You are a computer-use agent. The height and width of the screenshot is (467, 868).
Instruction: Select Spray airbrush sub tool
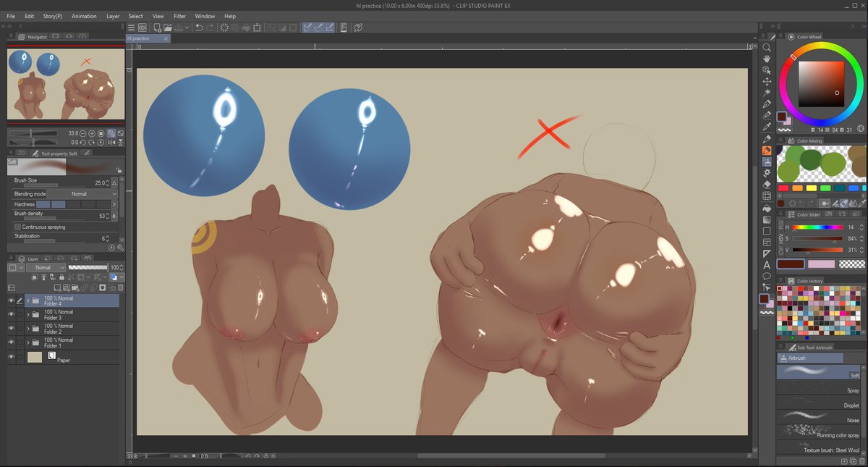819,389
